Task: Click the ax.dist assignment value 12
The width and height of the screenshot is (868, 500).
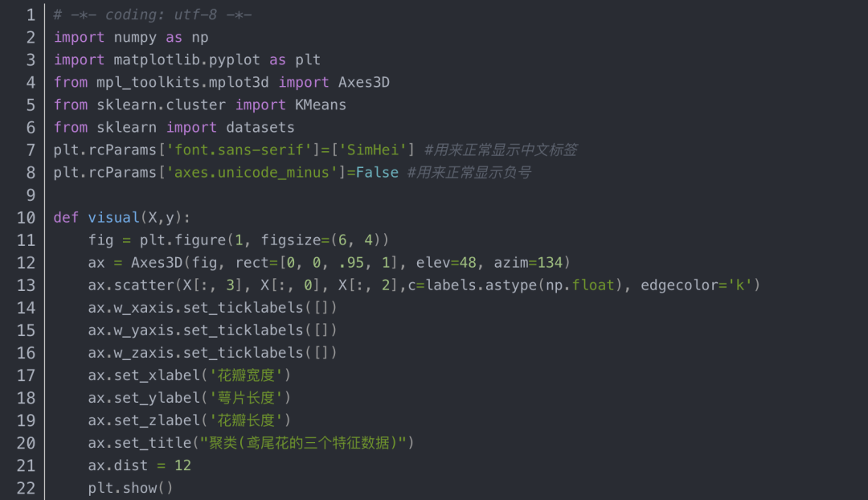Action: click(182, 465)
